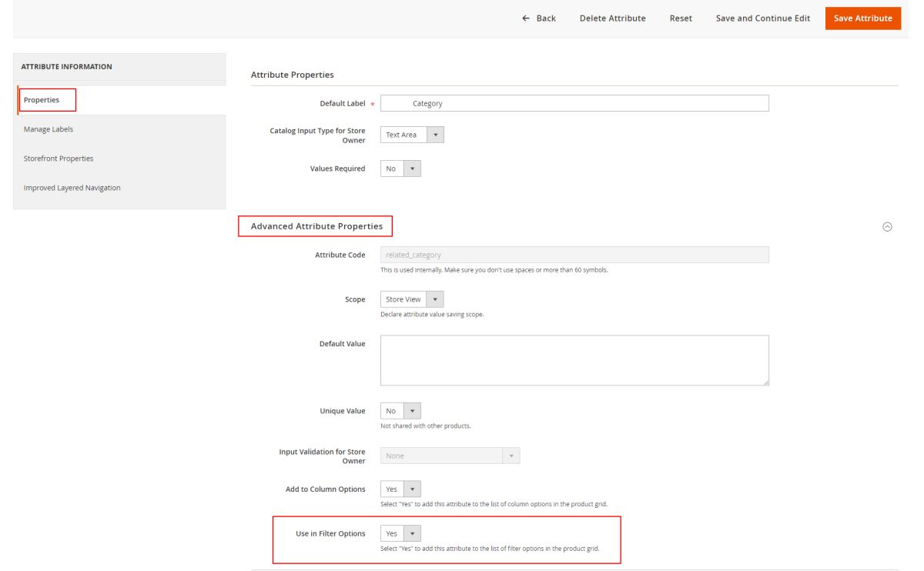The width and height of the screenshot is (924, 571).
Task: Click the 'This is used internally' hint text
Action: (494, 269)
